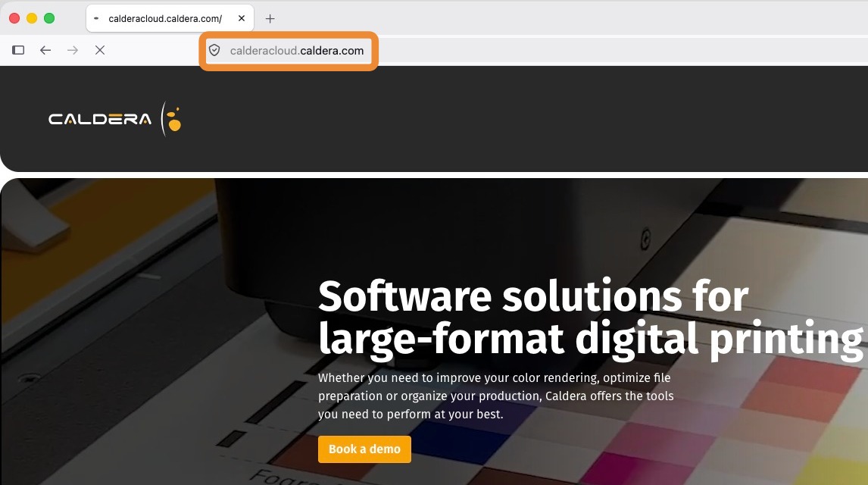
Task: Stop page loading with the X icon
Action: pos(100,50)
